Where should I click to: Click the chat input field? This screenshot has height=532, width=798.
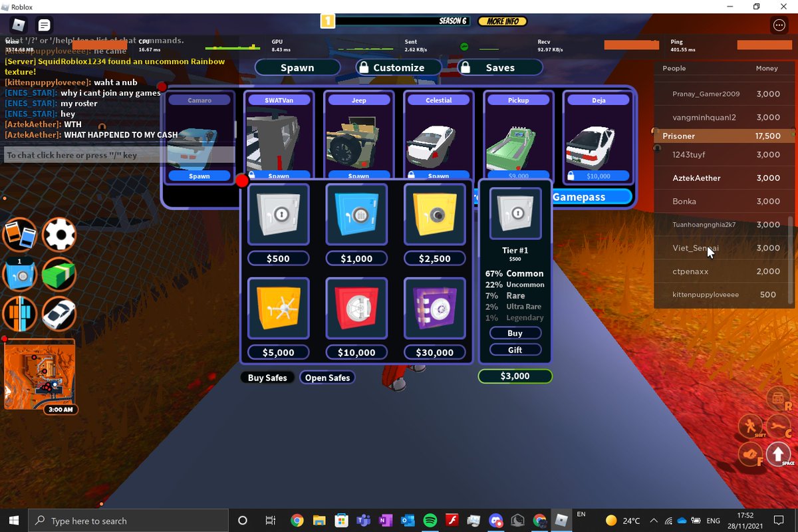tap(120, 155)
